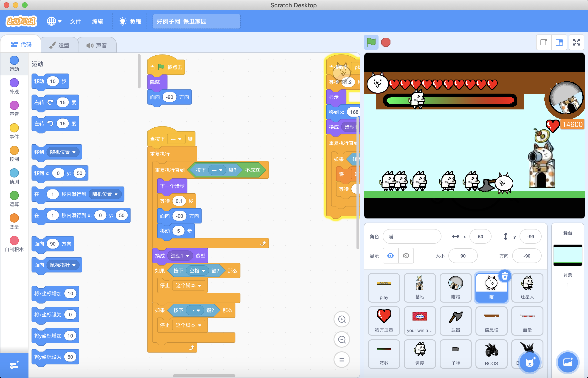
Task: Edit project title 好例子网_保卫家园
Action: [196, 21]
